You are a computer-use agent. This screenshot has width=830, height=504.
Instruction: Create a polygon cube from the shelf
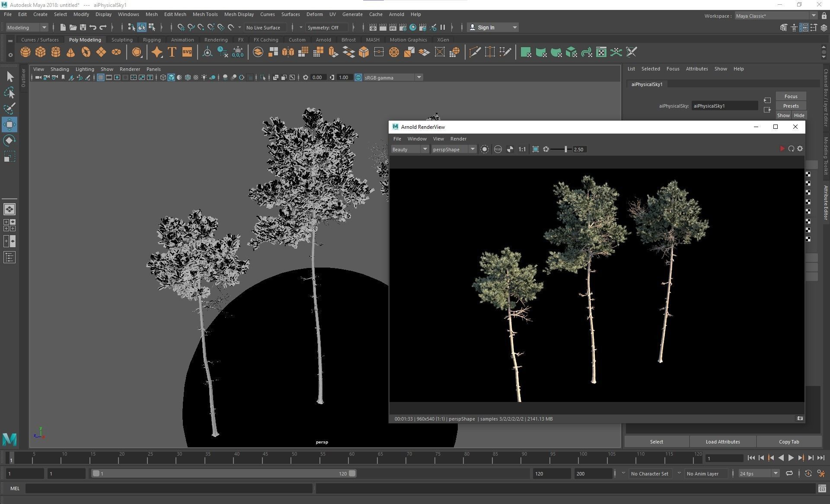41,52
